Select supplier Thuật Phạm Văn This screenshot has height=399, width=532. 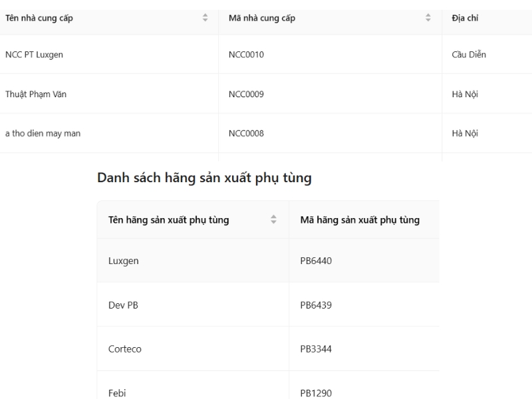[36, 94]
